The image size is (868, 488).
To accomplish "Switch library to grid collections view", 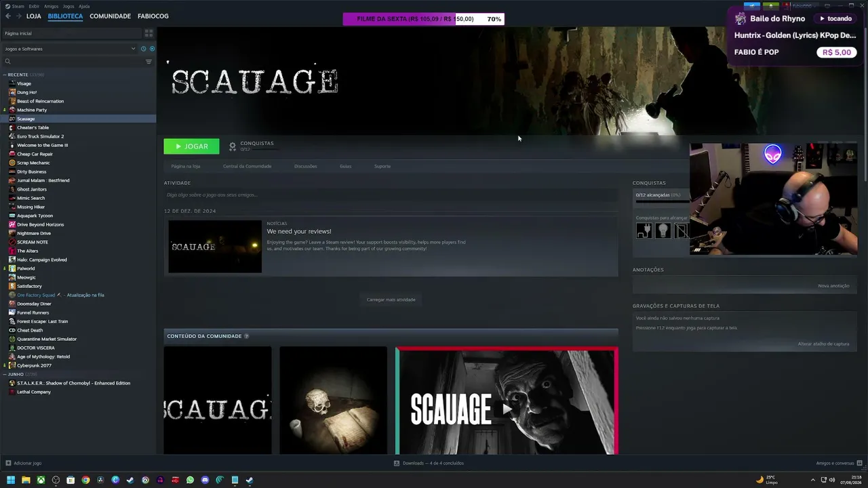I will click(149, 33).
